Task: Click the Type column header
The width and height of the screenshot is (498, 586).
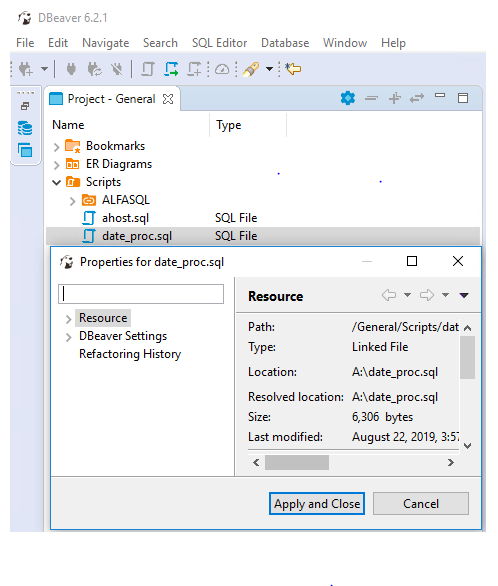Action: pos(229,125)
